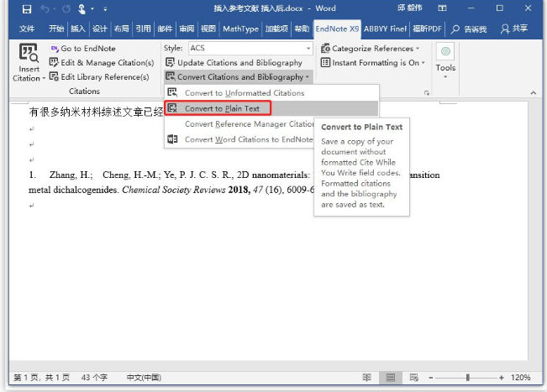
Task: Choose Convert Word Citations to EndNote
Action: 239,139
